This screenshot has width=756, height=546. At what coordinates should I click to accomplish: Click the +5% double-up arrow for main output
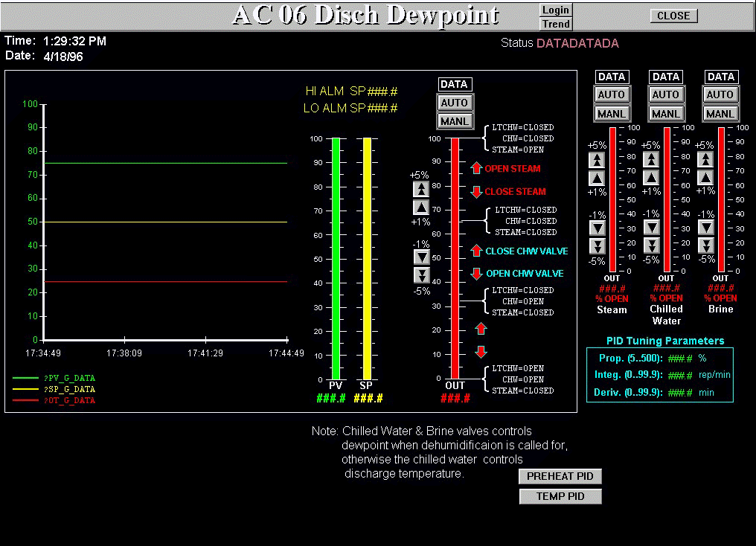(x=421, y=189)
